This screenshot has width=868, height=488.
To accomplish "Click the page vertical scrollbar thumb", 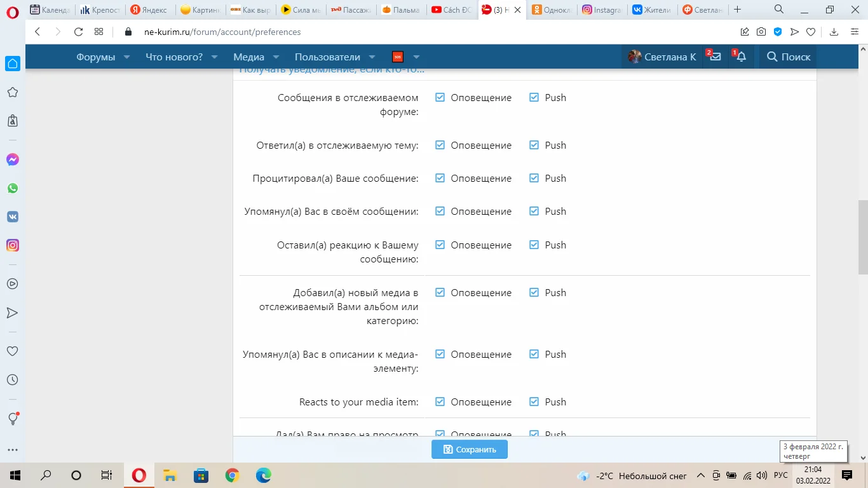I will click(x=863, y=238).
